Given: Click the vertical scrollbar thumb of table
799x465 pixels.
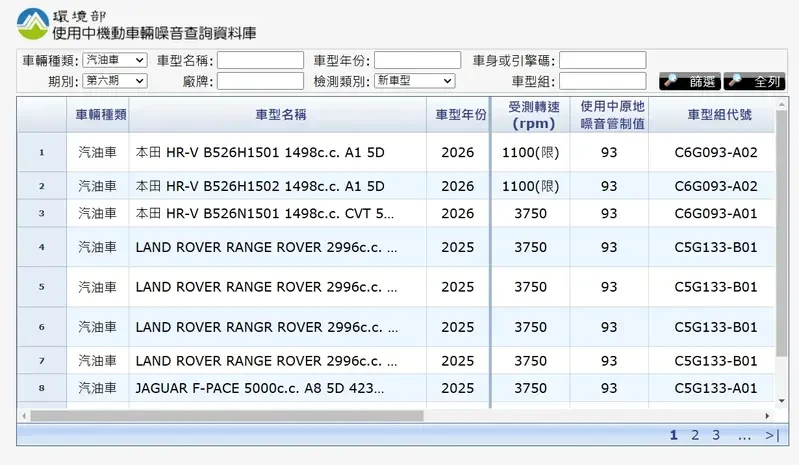Looking at the screenshot, I should (x=782, y=233).
